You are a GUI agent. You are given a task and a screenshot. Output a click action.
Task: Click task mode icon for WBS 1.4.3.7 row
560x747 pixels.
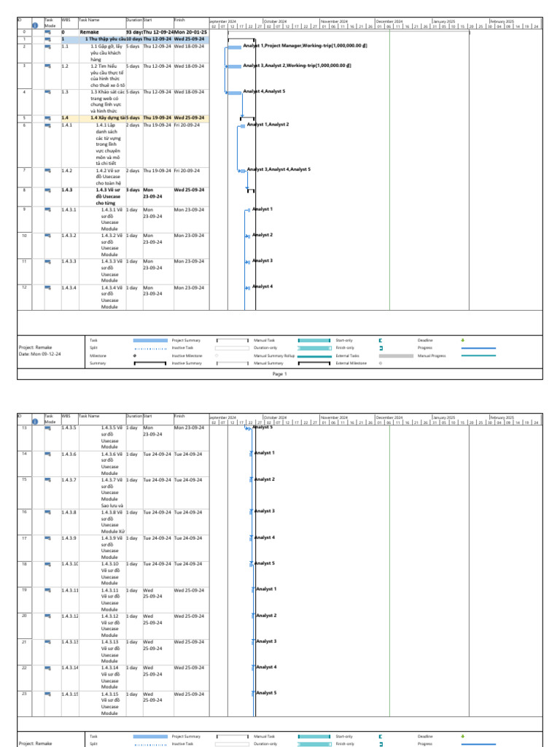click(x=48, y=480)
